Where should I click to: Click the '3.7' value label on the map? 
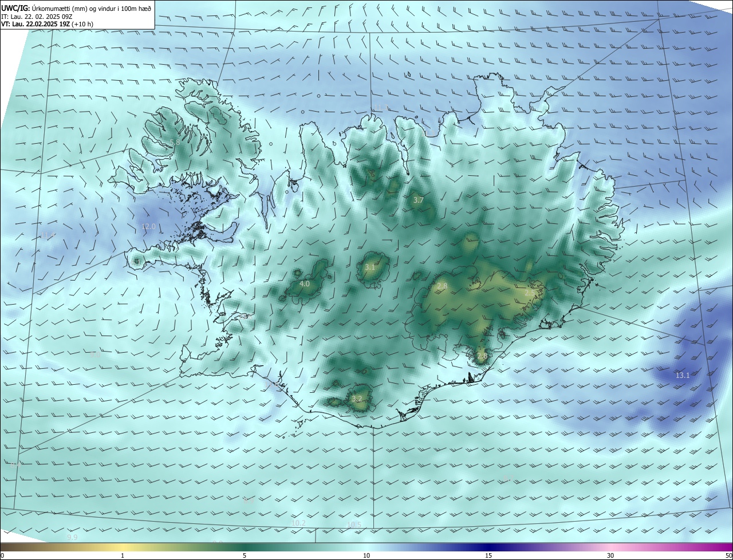click(x=418, y=200)
